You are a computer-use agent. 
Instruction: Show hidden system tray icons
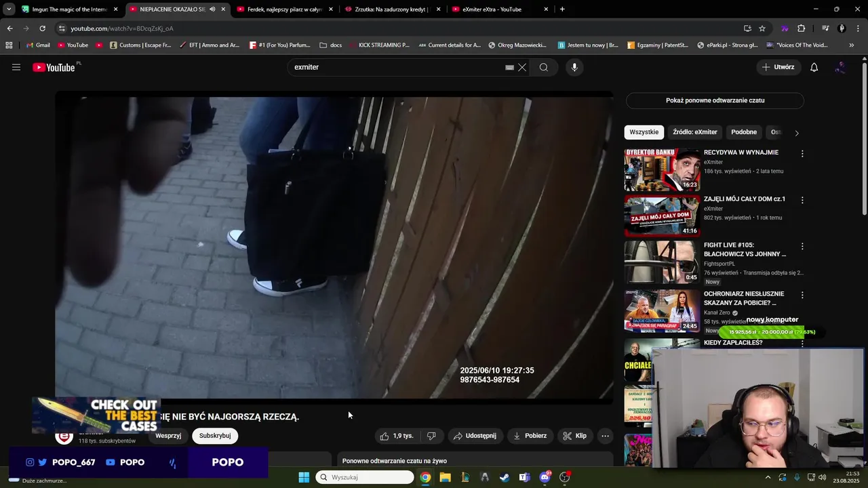tap(768, 477)
